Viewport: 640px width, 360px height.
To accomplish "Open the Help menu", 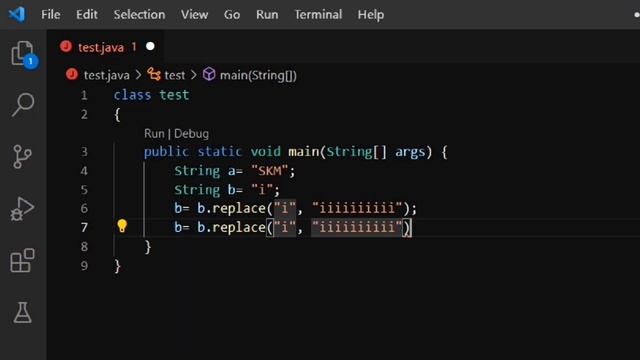I will point(371,15).
